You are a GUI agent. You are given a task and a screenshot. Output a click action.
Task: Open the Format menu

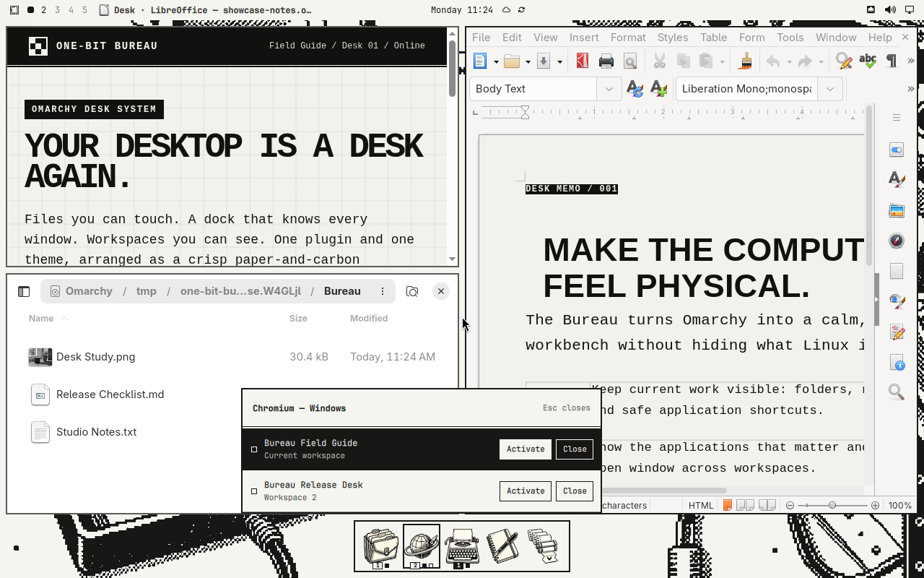pos(628,38)
